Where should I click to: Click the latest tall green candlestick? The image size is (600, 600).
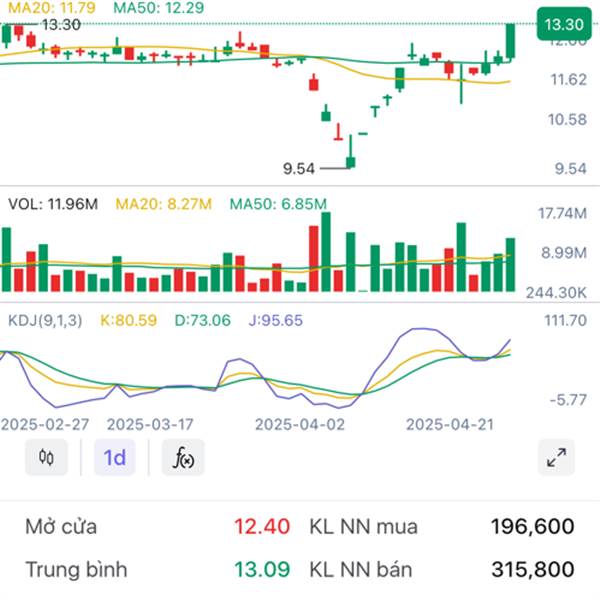pos(510,41)
